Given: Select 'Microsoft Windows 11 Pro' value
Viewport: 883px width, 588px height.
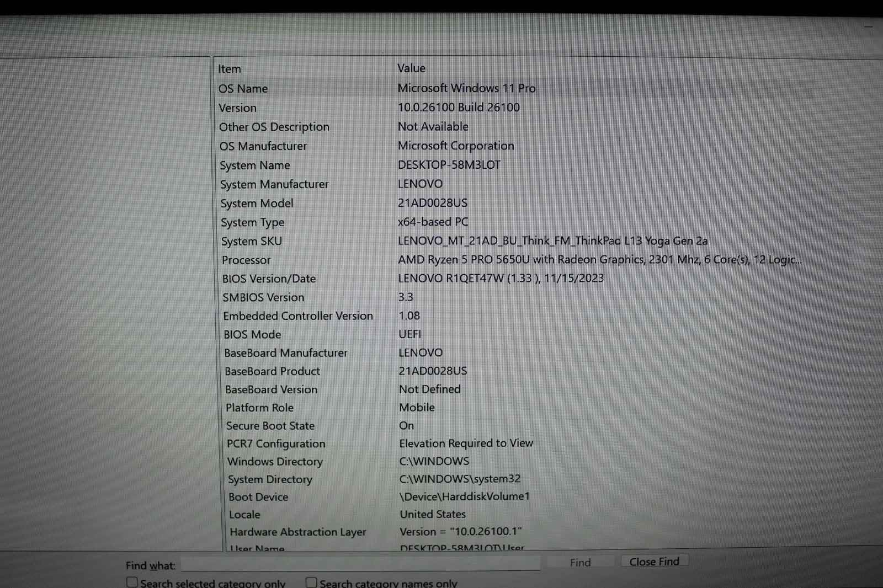Looking at the screenshot, I should 466,88.
